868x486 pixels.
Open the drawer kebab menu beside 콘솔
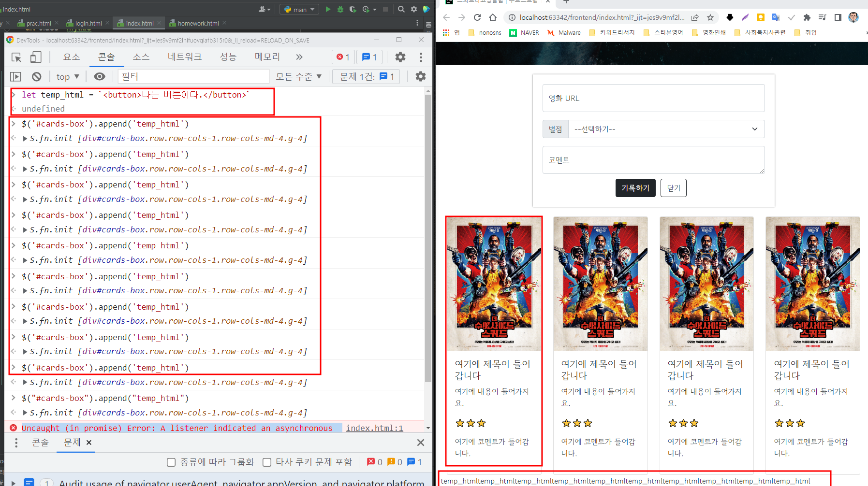pos(16,443)
